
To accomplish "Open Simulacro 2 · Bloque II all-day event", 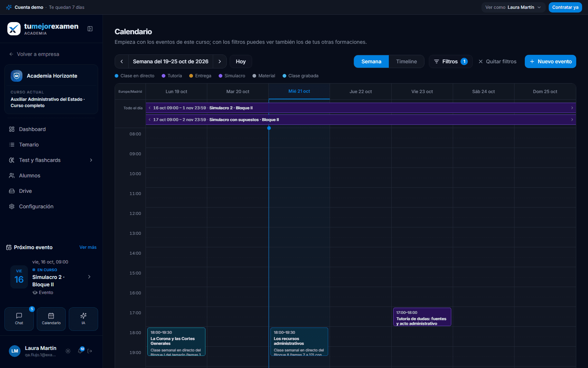I will point(361,108).
